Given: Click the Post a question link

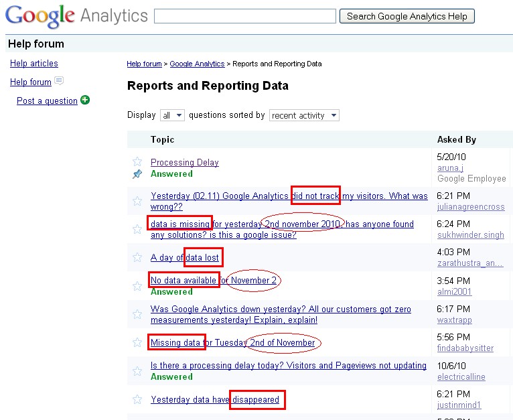Looking at the screenshot, I should 47,100.
